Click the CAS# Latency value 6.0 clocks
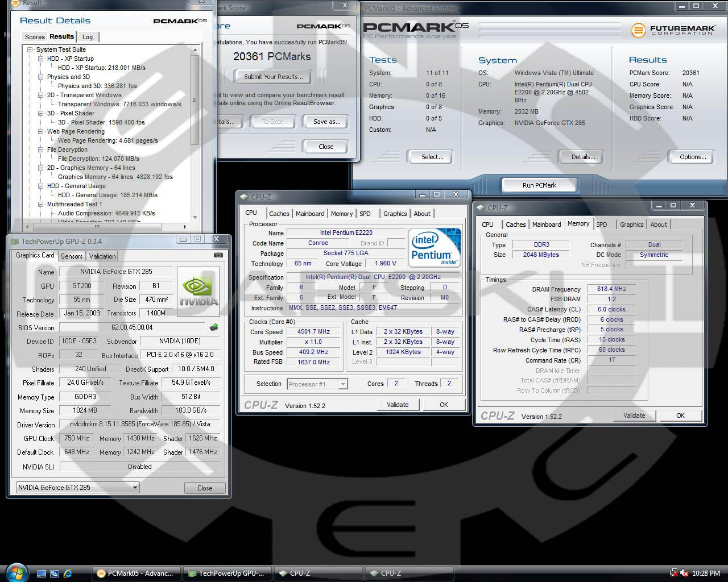Viewport: 728px width, 582px height. pos(611,309)
